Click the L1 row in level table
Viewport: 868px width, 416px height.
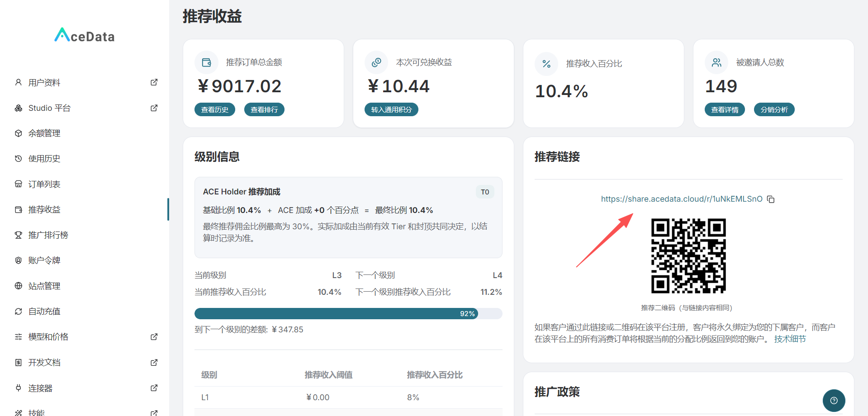point(348,397)
